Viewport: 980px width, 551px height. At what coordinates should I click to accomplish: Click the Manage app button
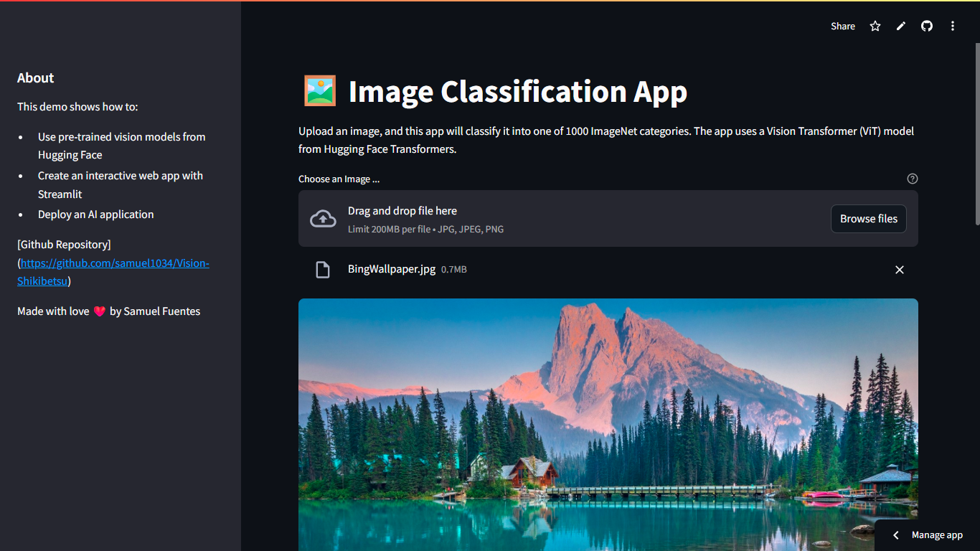tap(936, 534)
